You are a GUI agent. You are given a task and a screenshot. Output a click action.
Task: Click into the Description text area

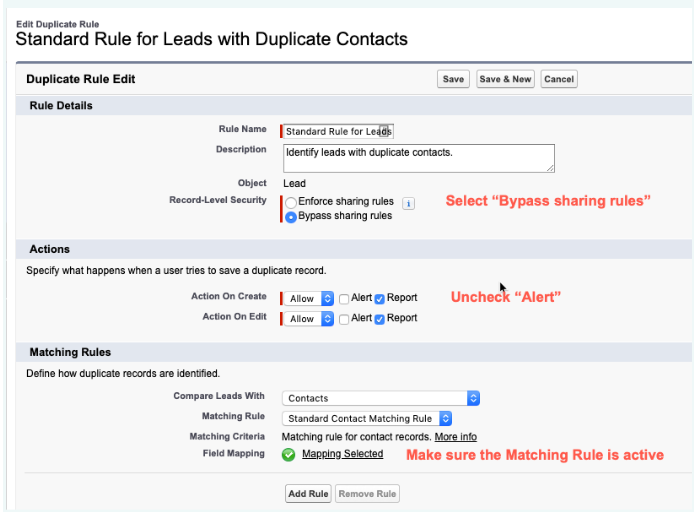[418, 158]
